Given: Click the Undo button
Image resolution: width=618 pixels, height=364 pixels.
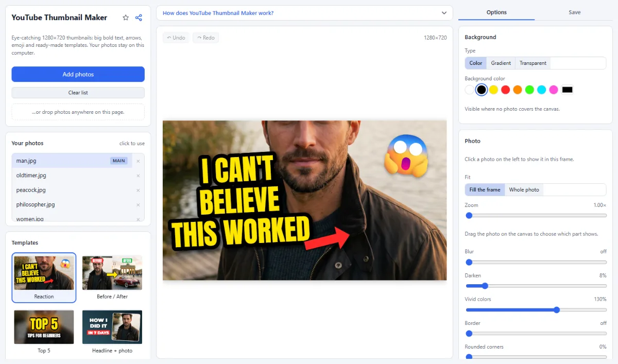Looking at the screenshot, I should click(x=176, y=38).
